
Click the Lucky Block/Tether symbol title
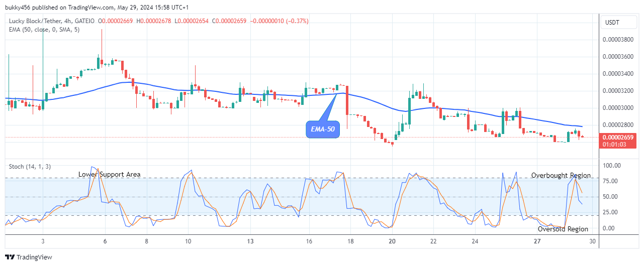pyautogui.click(x=41, y=21)
